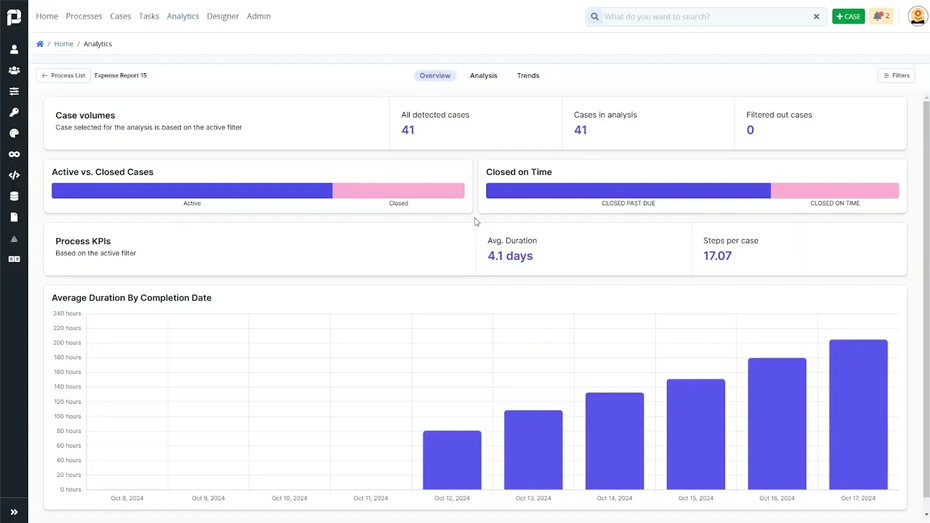Open the Designer menu item
This screenshot has height=523, width=930.
[223, 16]
